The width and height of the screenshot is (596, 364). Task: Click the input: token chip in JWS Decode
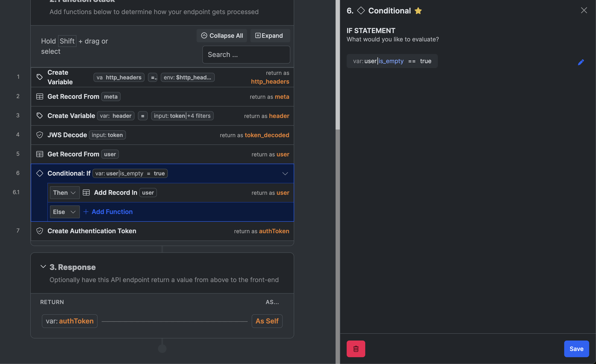pos(107,135)
